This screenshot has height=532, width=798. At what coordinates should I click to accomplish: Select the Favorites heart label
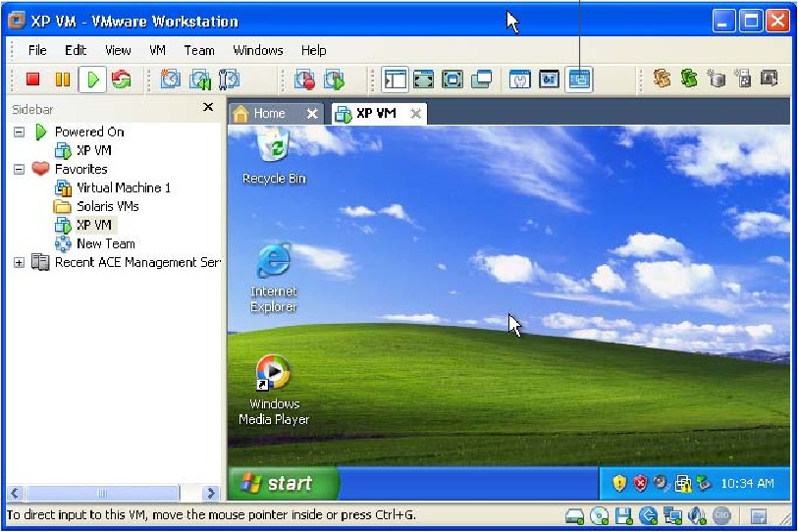pos(80,169)
